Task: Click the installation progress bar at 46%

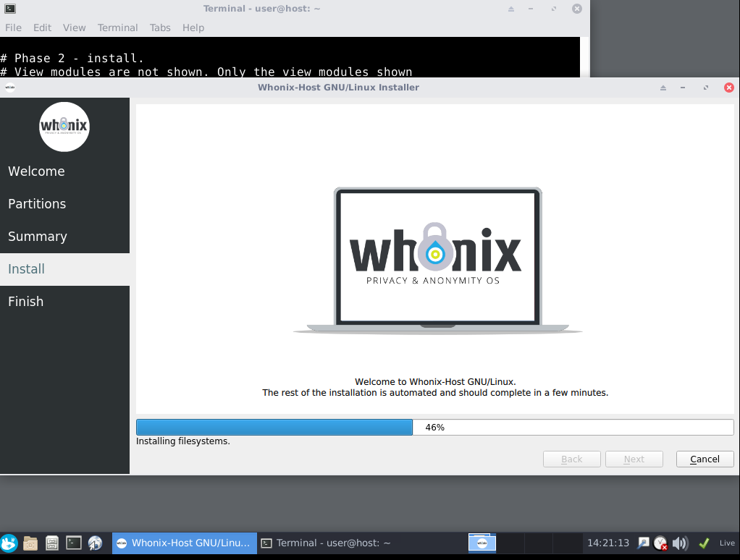Action: tap(434, 427)
